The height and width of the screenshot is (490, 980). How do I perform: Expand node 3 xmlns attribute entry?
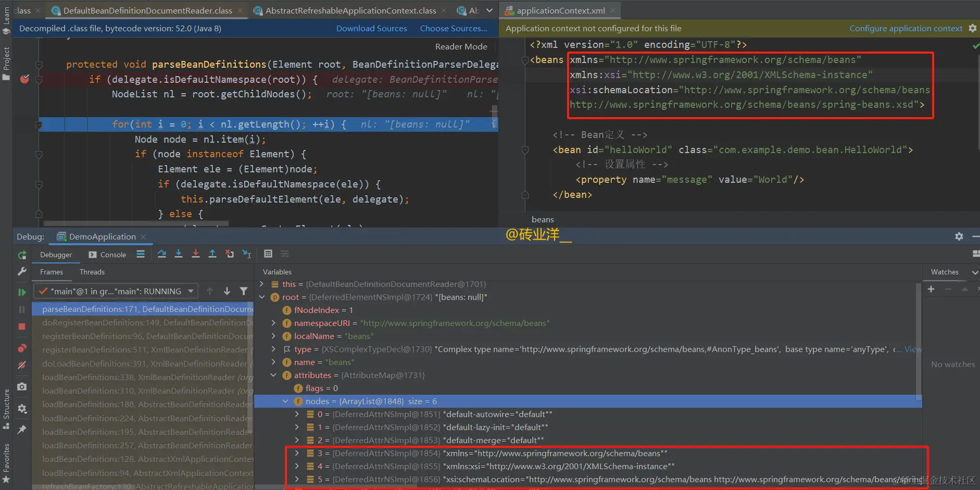(297, 453)
